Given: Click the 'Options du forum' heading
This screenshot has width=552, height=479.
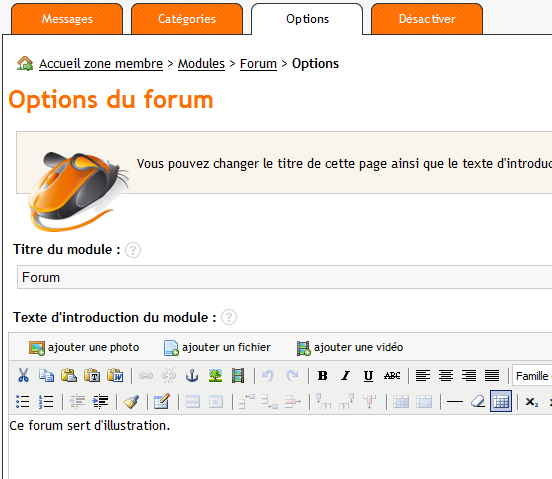Looking at the screenshot, I should pyautogui.click(x=111, y=100).
